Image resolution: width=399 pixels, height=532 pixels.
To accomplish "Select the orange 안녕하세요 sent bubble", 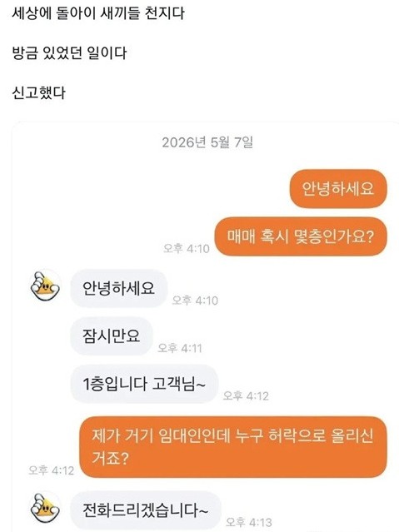I will point(338,189).
